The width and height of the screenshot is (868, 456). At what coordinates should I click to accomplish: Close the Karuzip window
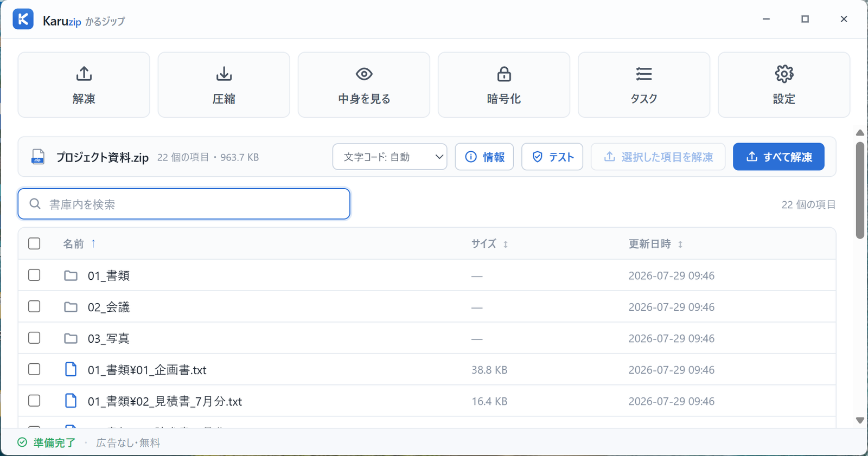[844, 19]
